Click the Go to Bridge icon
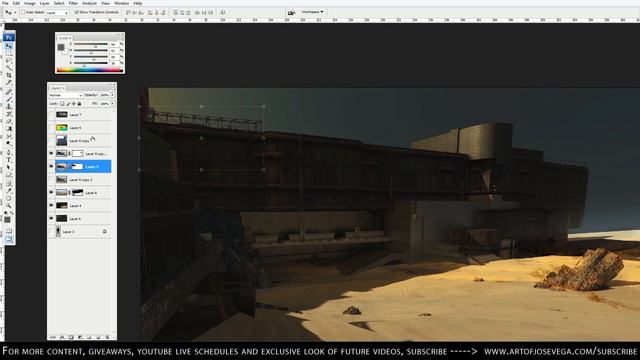 [291, 12]
